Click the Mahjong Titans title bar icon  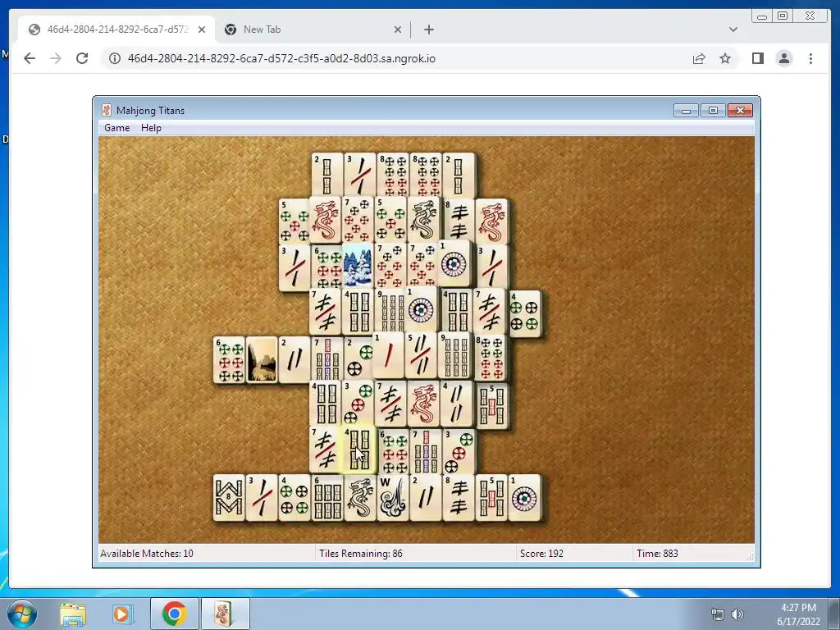point(107,111)
